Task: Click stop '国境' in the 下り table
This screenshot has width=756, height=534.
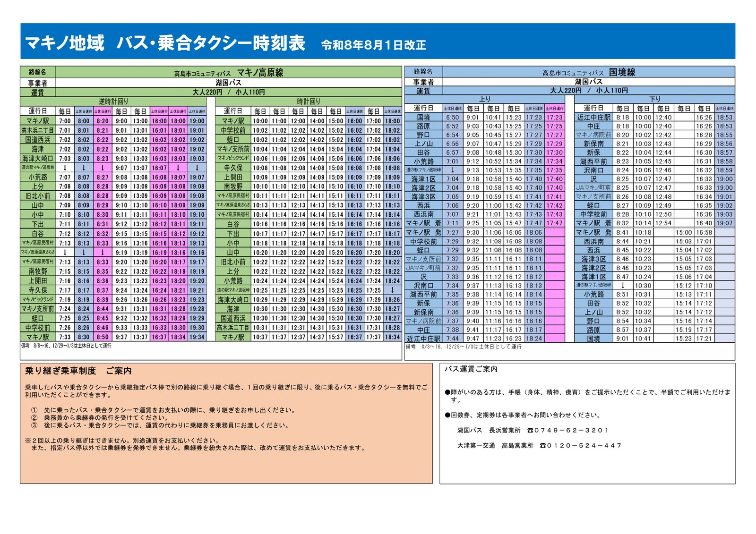Action: click(x=594, y=339)
